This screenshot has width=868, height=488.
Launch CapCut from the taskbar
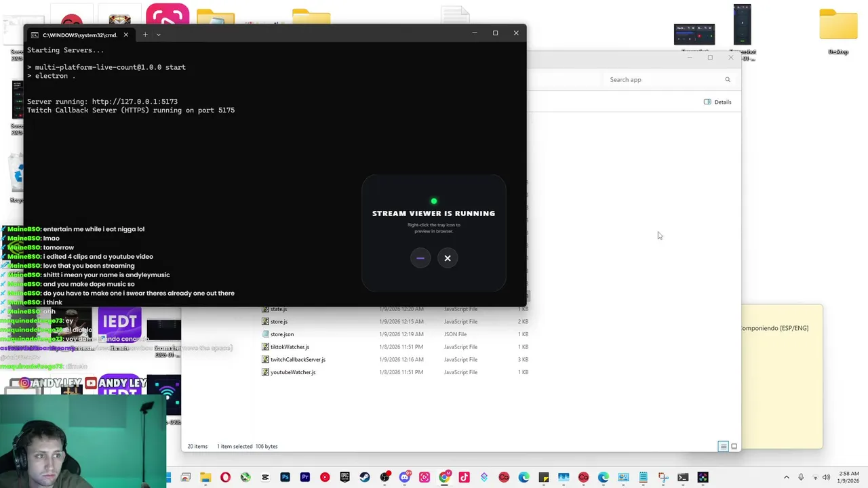point(265,478)
